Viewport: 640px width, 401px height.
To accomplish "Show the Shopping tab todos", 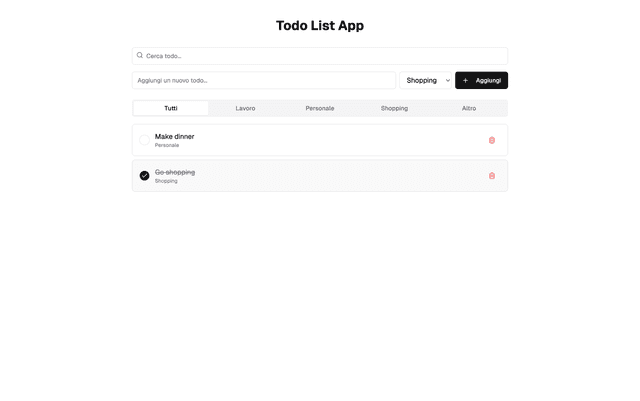I will [394, 108].
